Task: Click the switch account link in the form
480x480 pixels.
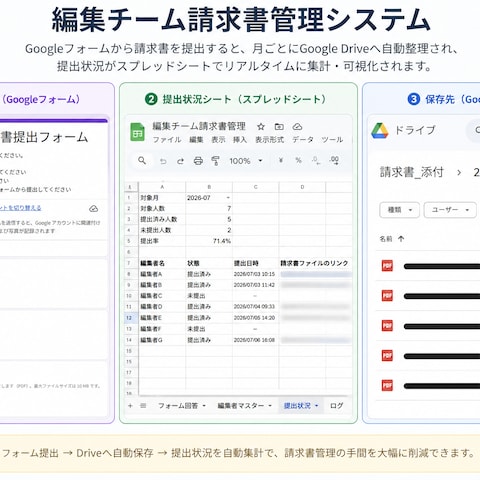Action: [x=21, y=208]
